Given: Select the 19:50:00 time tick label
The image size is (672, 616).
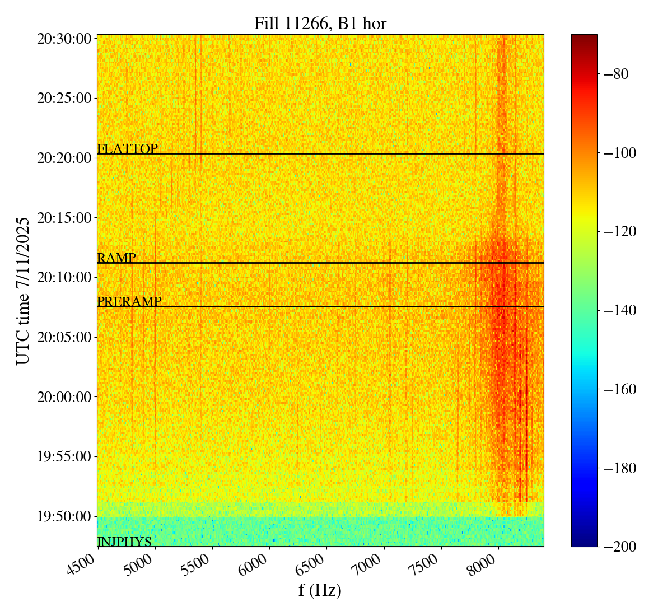Looking at the screenshot, I should click(64, 516).
